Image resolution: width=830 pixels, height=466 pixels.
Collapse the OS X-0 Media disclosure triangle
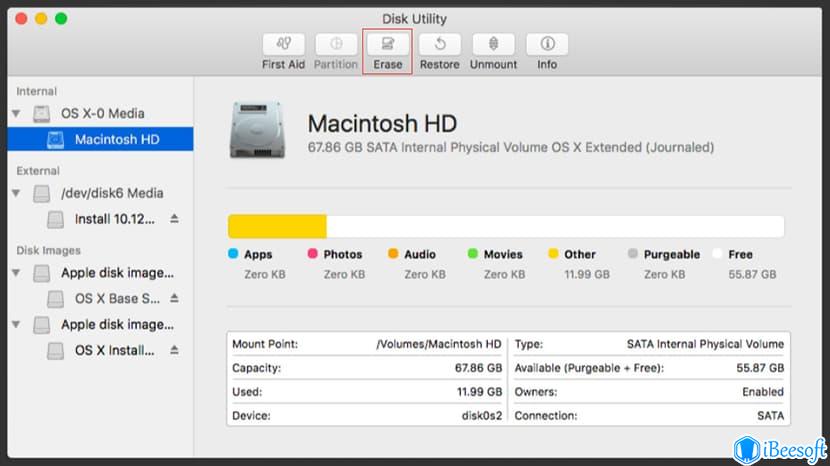coord(16,113)
